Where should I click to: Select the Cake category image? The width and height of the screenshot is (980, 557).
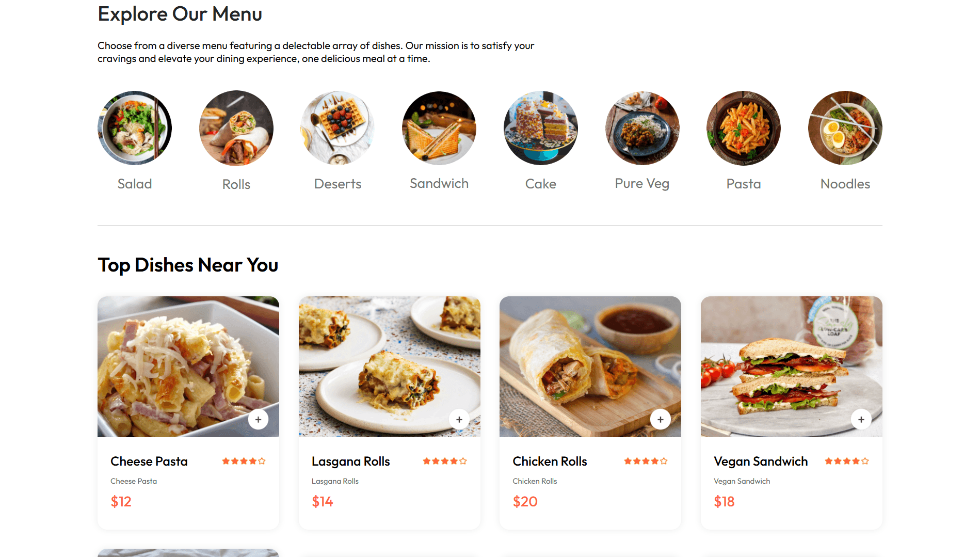pyautogui.click(x=540, y=128)
